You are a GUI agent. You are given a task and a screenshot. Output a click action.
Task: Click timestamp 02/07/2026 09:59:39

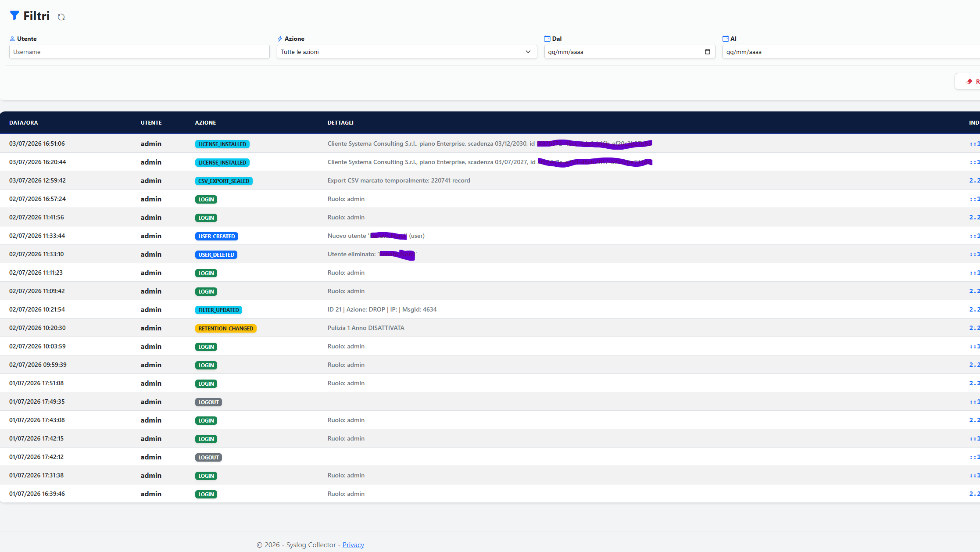38,365
